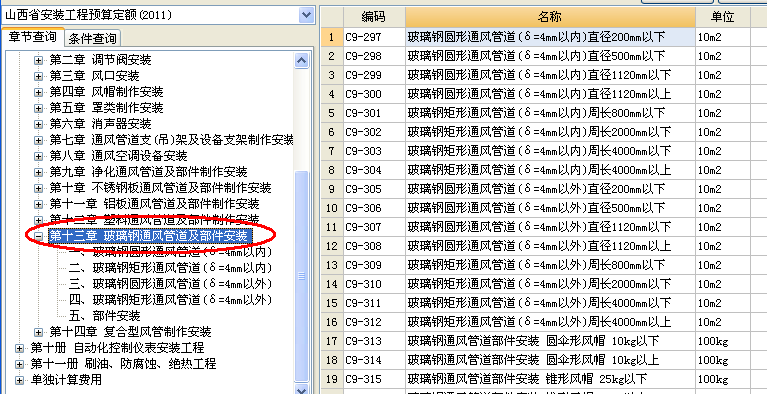The height and width of the screenshot is (394, 767).
Task: Select 第十一章 铝板通风管道及部件制作安装
Action: [154, 204]
